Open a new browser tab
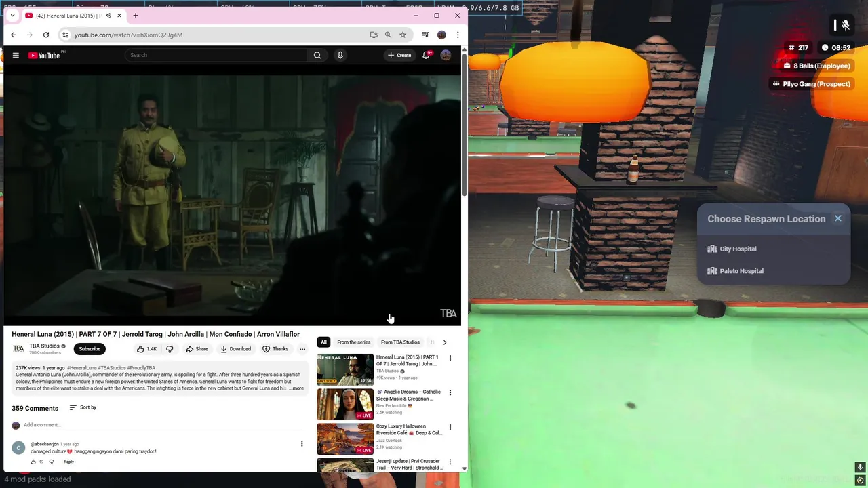The height and width of the screenshot is (488, 868). [x=136, y=16]
